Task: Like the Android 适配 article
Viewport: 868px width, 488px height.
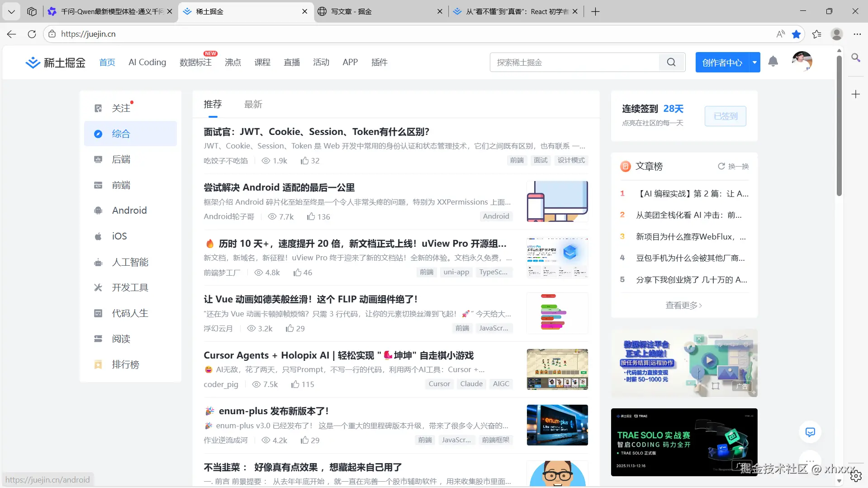Action: click(318, 217)
